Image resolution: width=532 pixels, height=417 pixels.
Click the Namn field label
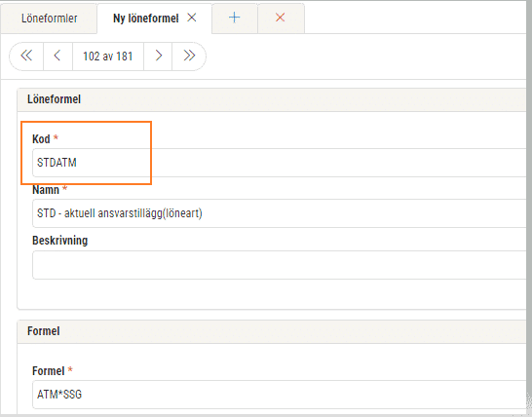coord(46,190)
